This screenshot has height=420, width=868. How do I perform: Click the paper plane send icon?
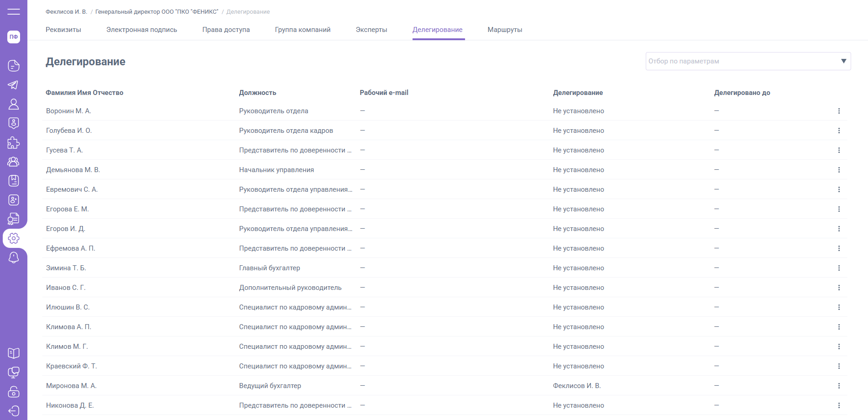click(x=14, y=85)
